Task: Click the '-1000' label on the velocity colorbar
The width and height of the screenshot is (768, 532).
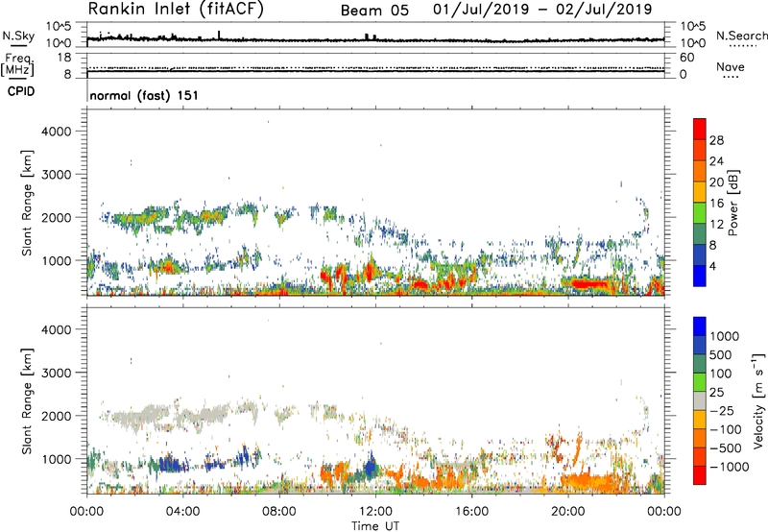Action: tap(730, 467)
